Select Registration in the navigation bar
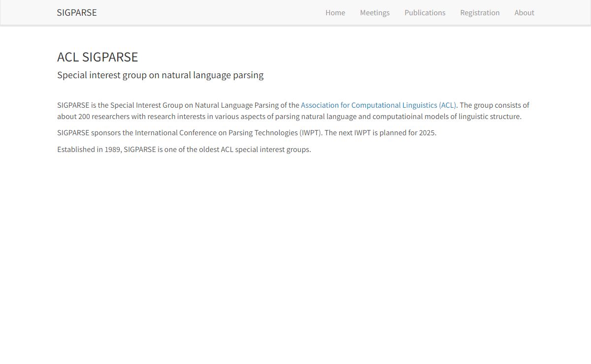Screen dimensions: 591x364 pyautogui.click(x=480, y=13)
